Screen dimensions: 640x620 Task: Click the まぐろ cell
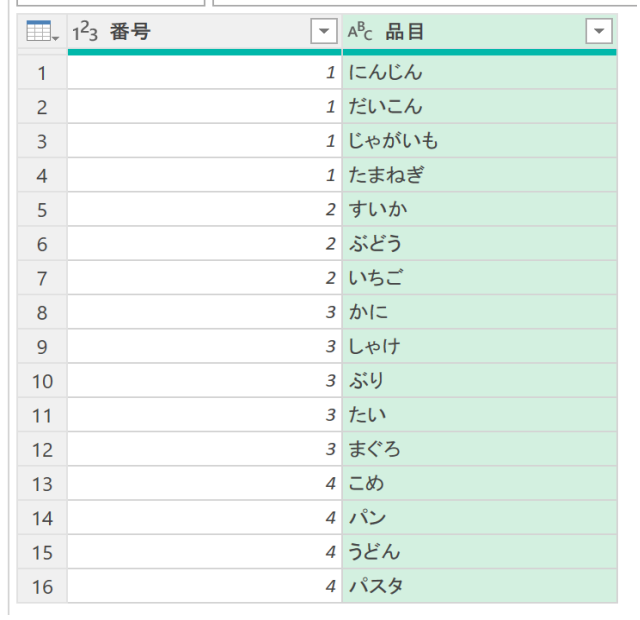(375, 450)
